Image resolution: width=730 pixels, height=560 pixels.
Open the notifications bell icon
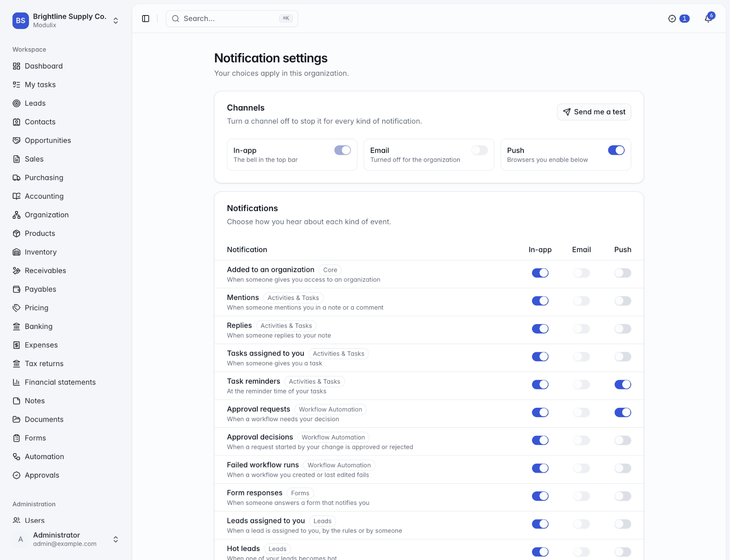coord(708,19)
